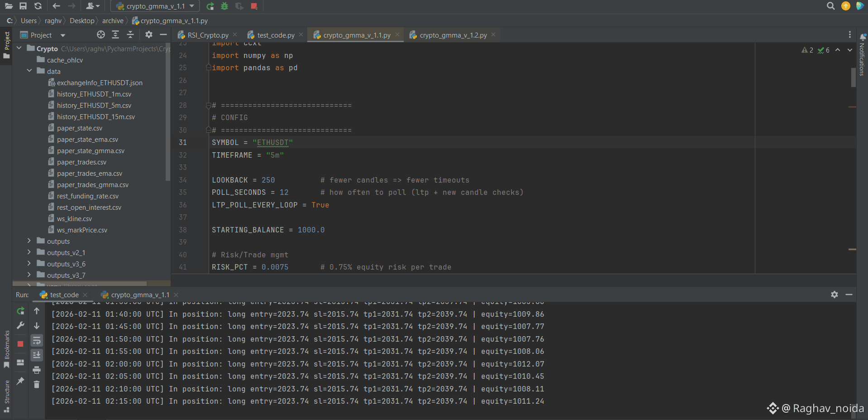Navigate back with the left arrow icon

(56, 6)
